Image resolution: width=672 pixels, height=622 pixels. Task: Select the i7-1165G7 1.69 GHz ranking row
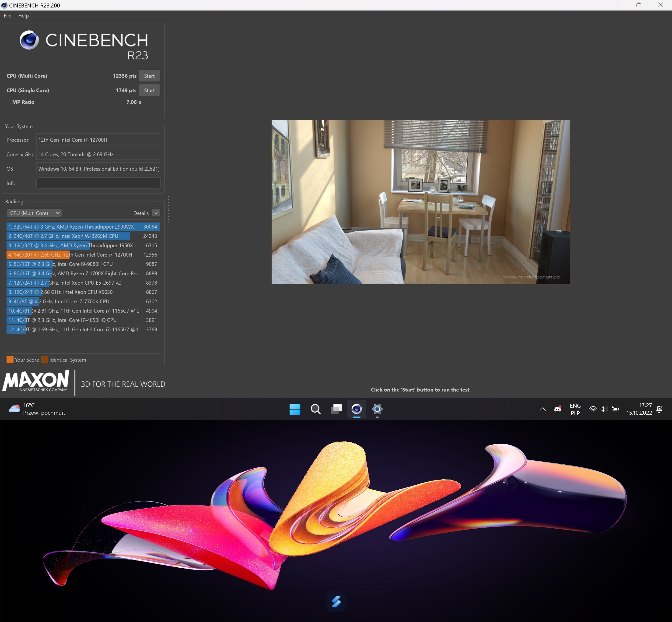tap(83, 329)
